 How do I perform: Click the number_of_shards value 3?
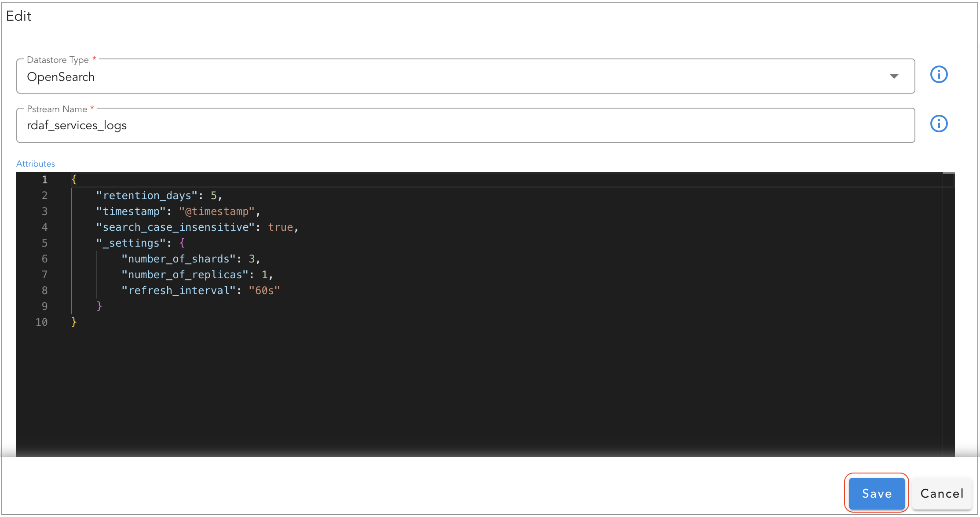(x=254, y=258)
